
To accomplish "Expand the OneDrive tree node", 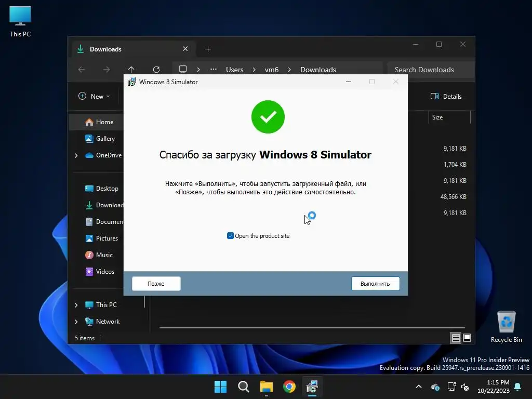I will click(76, 155).
